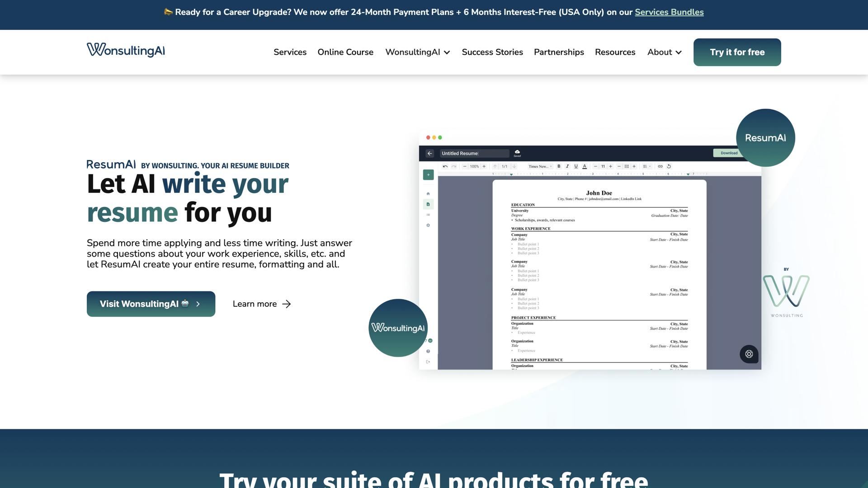Click the text color icon in toolbar
The height and width of the screenshot is (488, 868).
[x=585, y=166]
